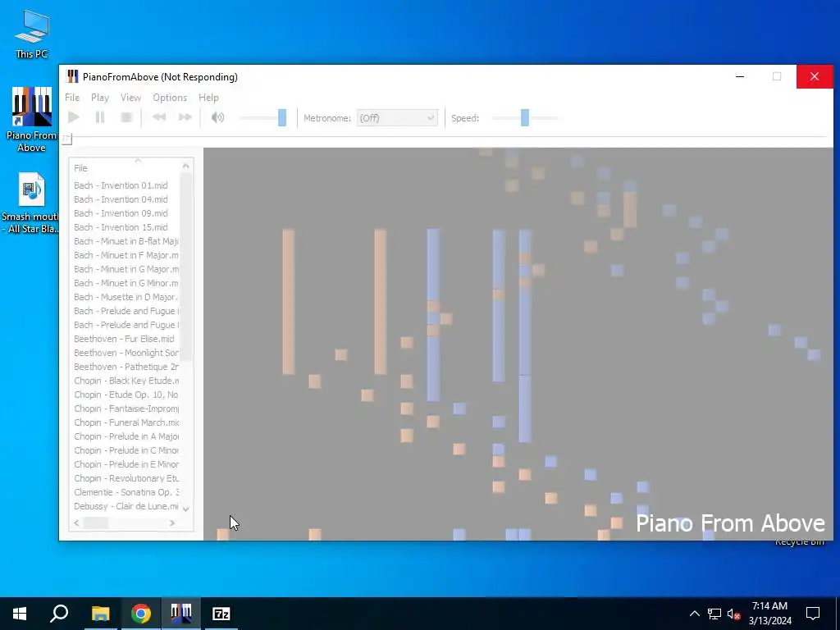Click the file list horizontal scrollbar thumb
The width and height of the screenshot is (840, 630).
click(x=96, y=523)
